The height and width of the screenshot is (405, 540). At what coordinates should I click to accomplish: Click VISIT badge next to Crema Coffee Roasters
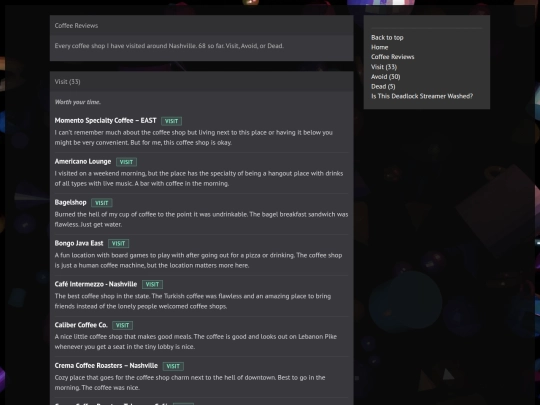173,366
